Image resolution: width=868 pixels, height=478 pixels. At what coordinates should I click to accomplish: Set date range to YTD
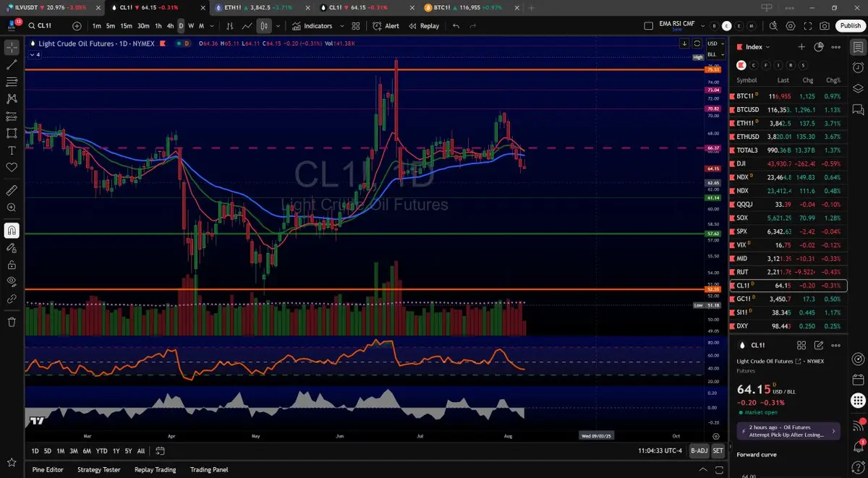[x=101, y=451]
